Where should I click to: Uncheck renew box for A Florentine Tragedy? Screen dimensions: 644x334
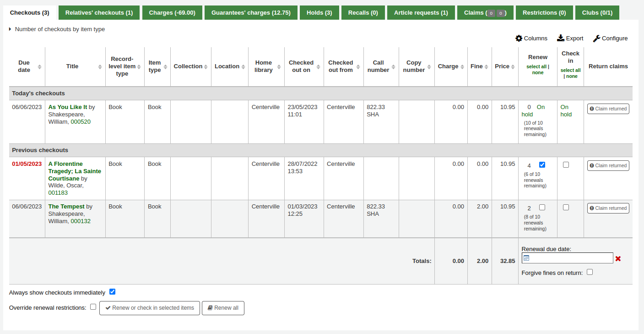(542, 165)
